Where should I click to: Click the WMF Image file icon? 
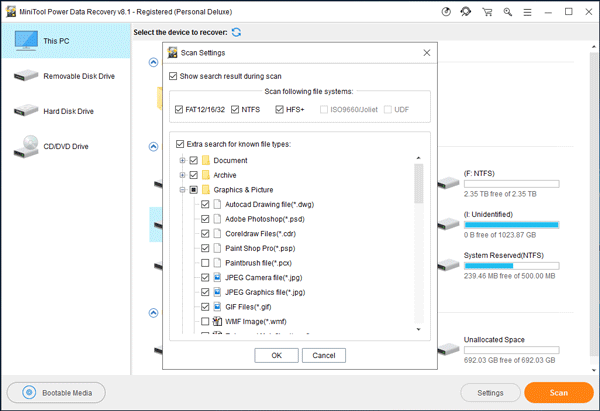point(217,321)
